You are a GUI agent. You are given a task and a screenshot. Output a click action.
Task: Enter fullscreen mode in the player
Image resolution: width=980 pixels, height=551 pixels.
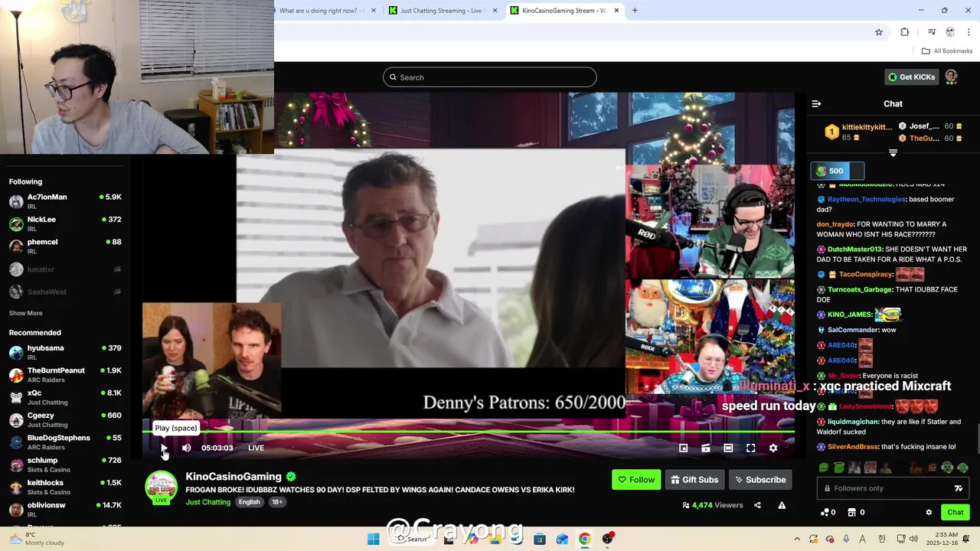coord(750,448)
